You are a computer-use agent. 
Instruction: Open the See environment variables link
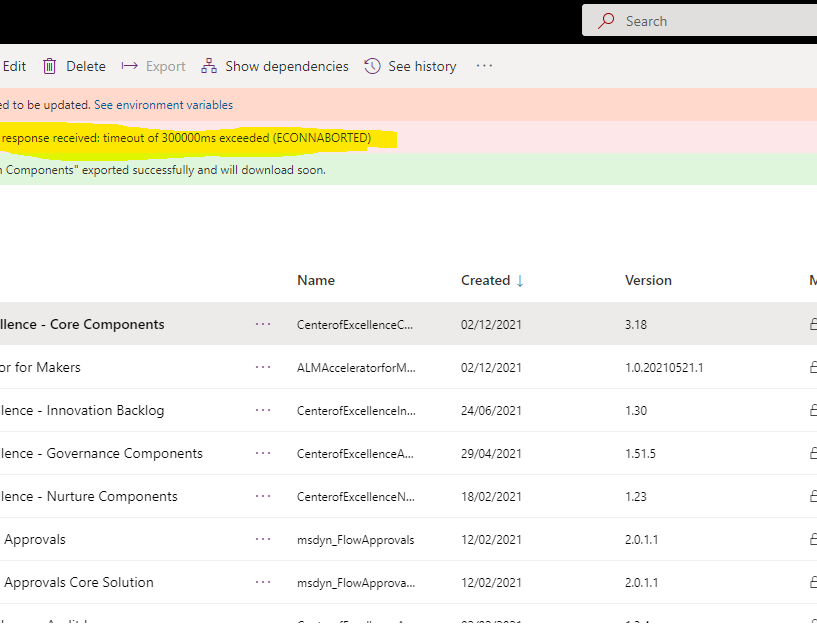pos(164,104)
